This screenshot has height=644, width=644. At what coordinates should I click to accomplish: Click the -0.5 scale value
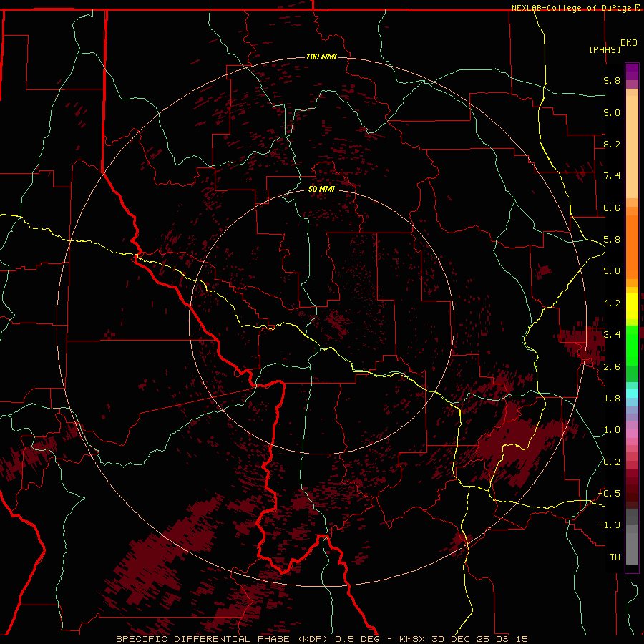pos(609,494)
